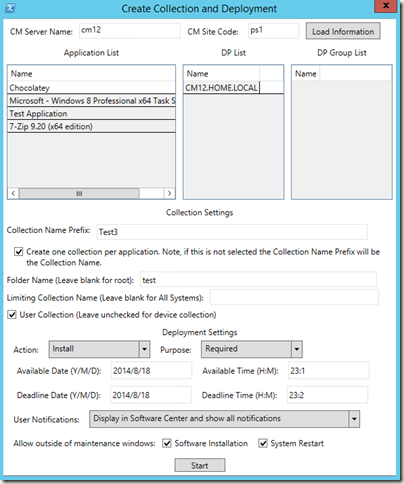404x484 pixels.
Task: Select Test Application in the list
Action: coord(91,113)
